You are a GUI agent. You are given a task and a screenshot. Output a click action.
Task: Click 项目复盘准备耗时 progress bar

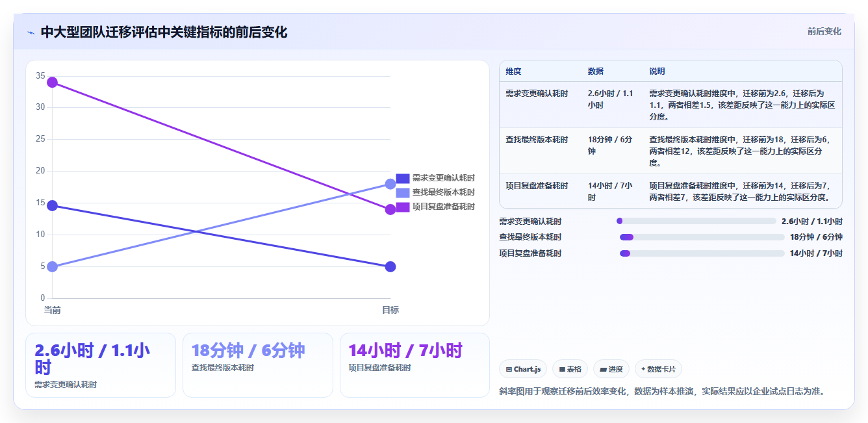coord(702,253)
